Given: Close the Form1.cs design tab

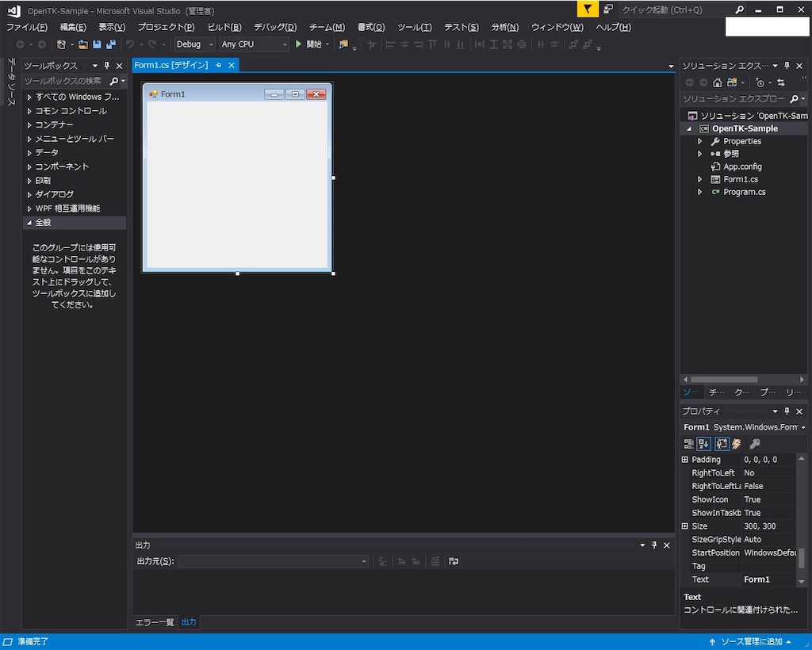Looking at the screenshot, I should click(232, 65).
